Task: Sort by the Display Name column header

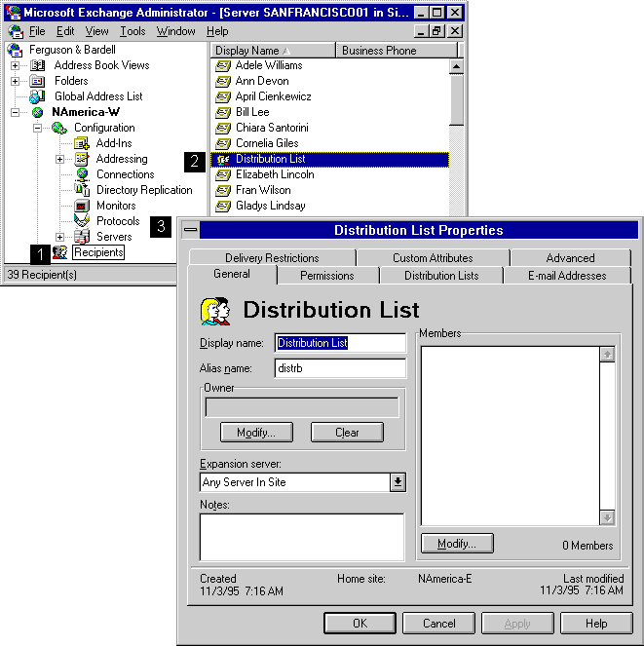Action: tap(273, 51)
